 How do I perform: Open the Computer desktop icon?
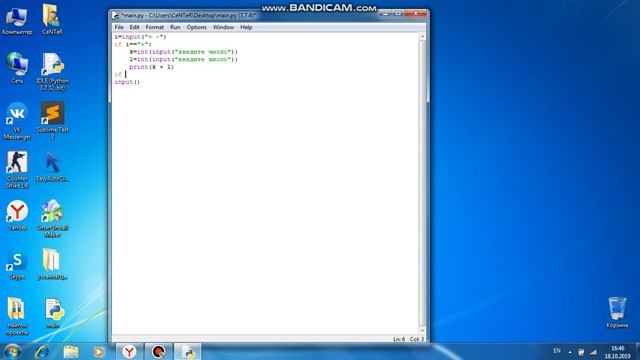[x=17, y=20]
